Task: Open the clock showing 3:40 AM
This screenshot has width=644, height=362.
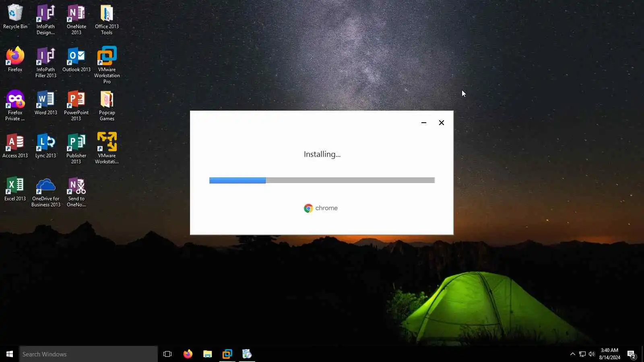Action: 609,354
